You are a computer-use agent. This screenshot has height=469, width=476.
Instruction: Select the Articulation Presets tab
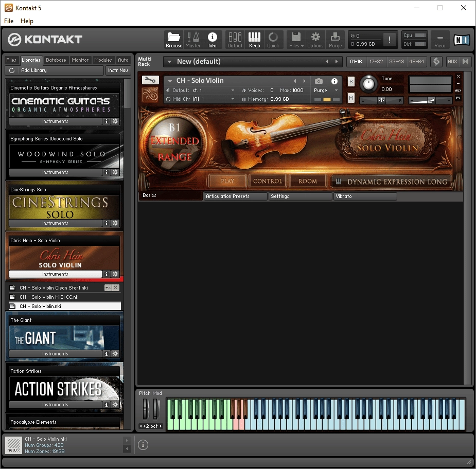tap(236, 196)
